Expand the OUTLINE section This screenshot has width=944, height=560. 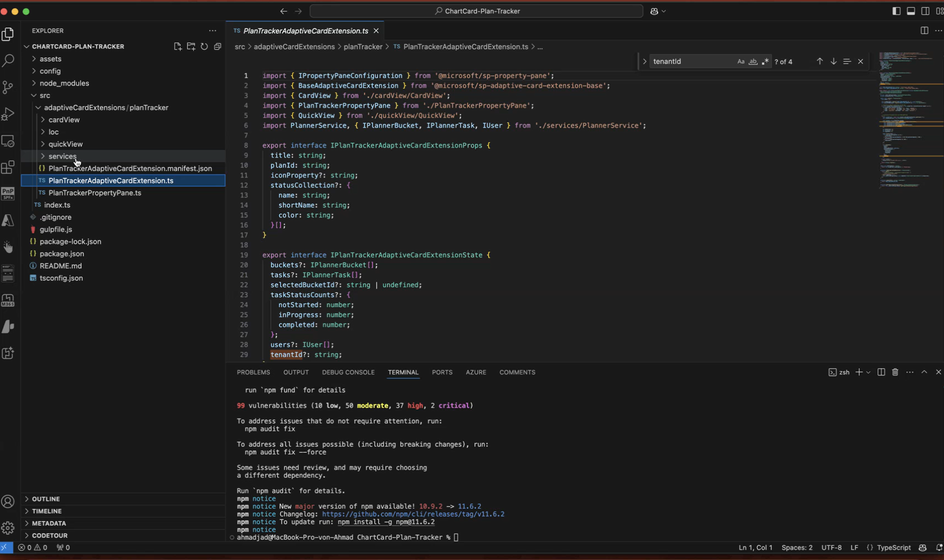[46, 499]
